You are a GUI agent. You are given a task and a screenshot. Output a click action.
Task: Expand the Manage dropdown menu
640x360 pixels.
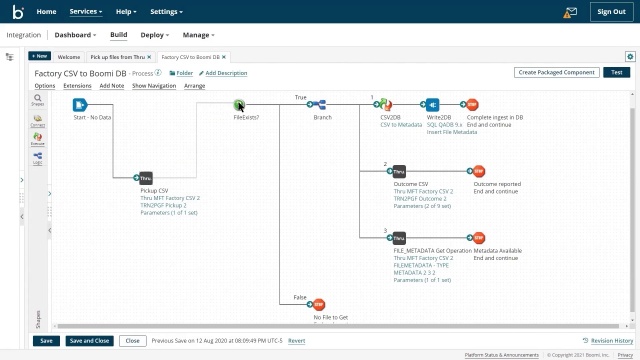198,35
